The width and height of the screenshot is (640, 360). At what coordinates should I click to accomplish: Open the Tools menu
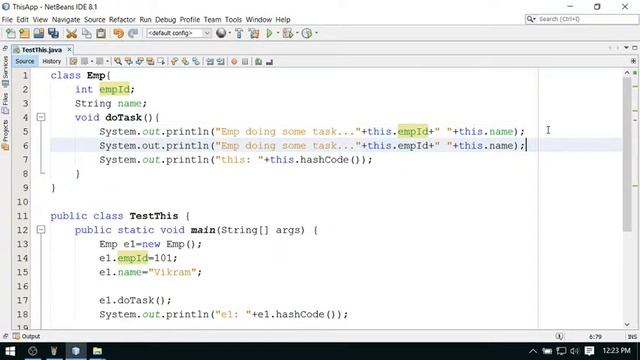[x=233, y=20]
